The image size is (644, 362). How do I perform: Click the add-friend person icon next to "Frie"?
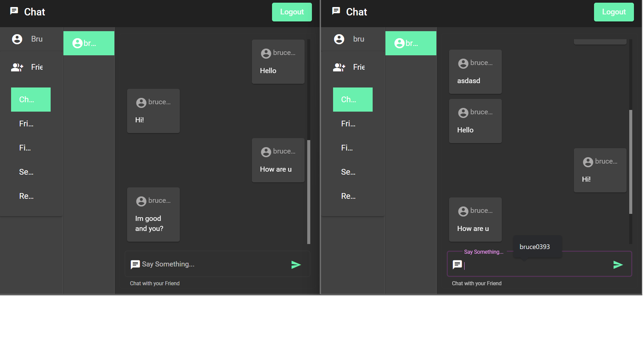(x=17, y=67)
